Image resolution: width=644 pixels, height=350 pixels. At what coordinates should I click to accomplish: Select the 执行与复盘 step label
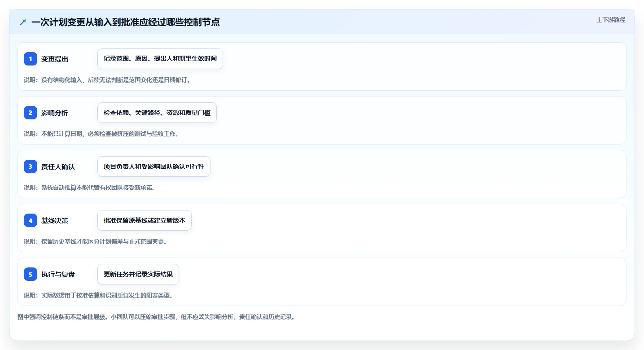(58, 274)
